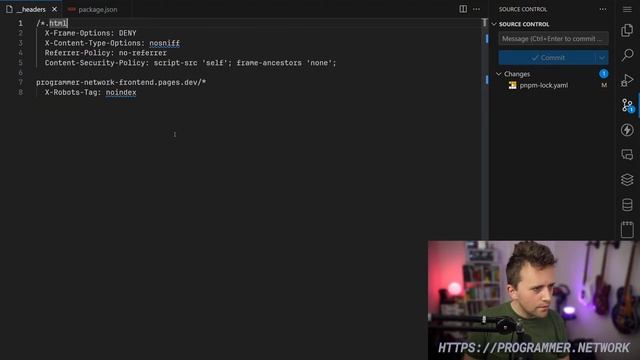Click the M modified status of pnpm-lock.yaml
This screenshot has height=360, width=640.
click(604, 85)
